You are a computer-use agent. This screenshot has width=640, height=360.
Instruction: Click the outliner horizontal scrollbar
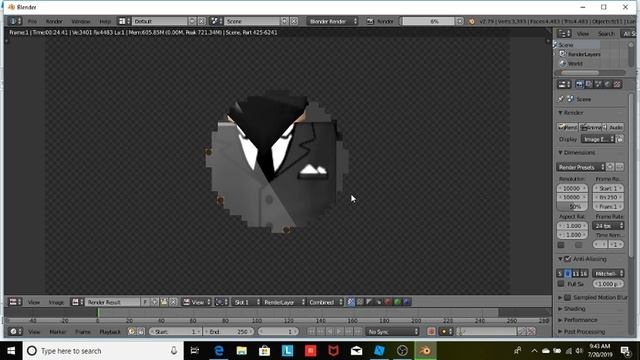click(x=580, y=73)
